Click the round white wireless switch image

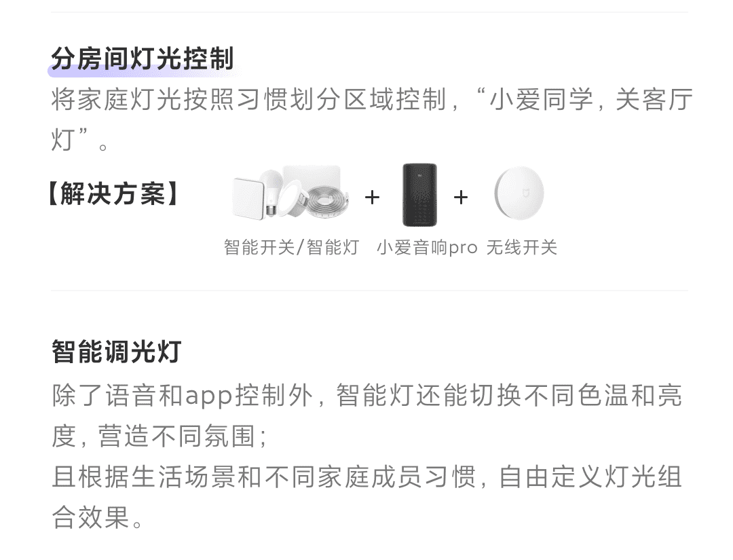[519, 193]
